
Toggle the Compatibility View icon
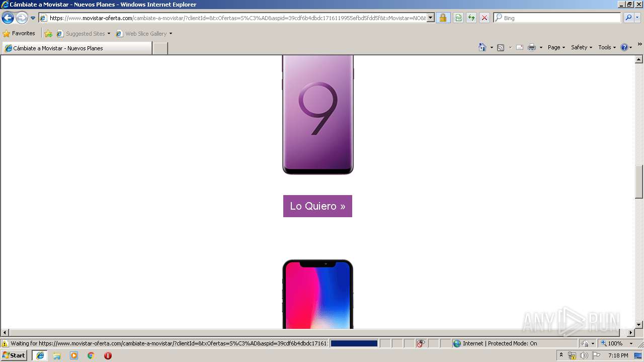458,18
